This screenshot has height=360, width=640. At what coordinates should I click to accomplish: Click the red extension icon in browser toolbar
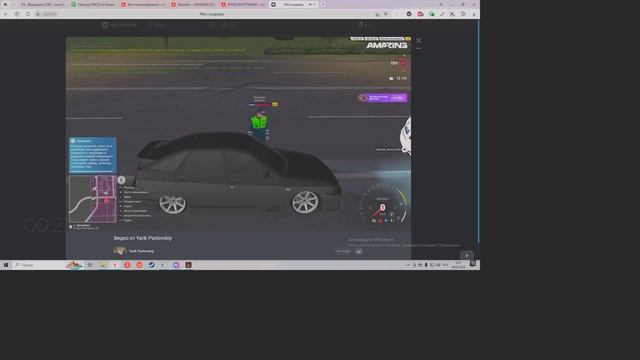pyautogui.click(x=420, y=14)
